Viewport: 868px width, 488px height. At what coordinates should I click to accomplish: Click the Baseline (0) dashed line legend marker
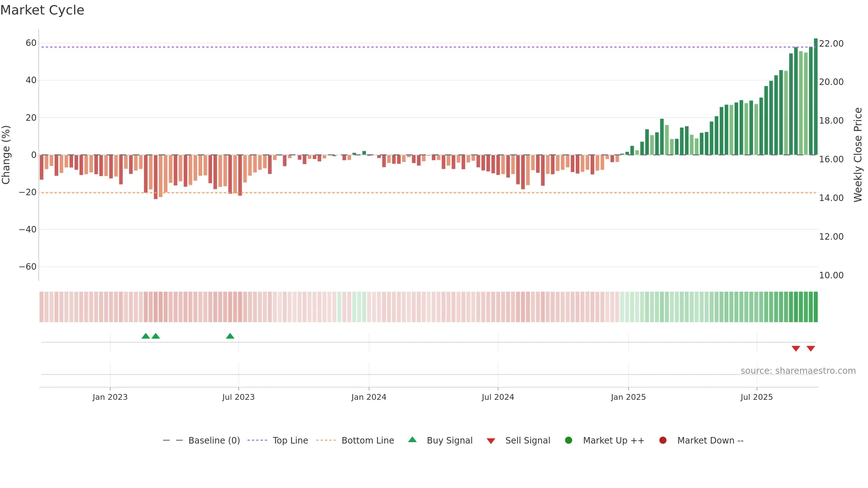coord(173,440)
